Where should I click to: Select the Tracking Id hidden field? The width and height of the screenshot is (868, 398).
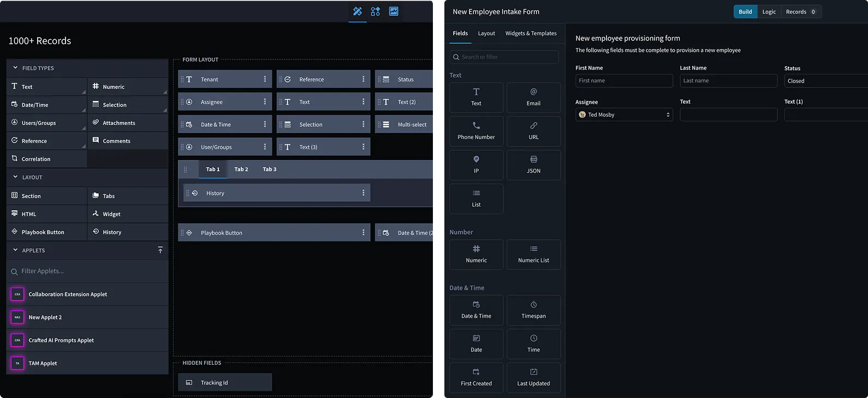[x=225, y=382]
